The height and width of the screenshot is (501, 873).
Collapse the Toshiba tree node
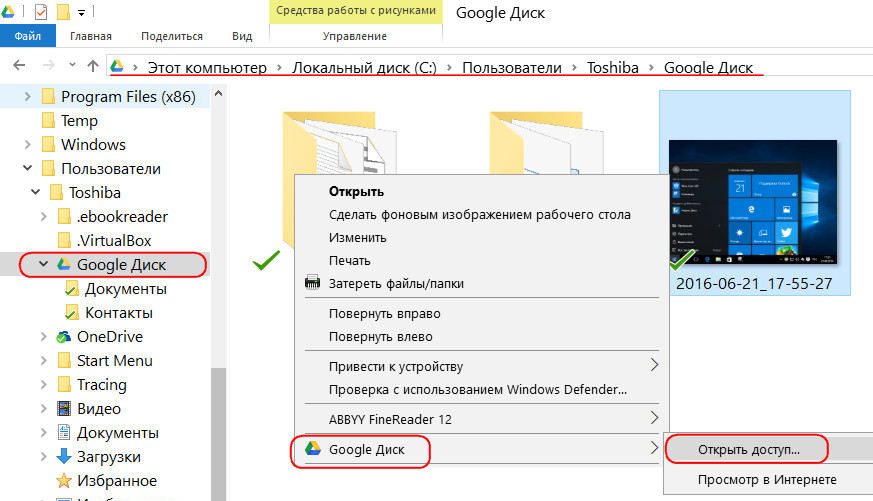click(x=35, y=192)
